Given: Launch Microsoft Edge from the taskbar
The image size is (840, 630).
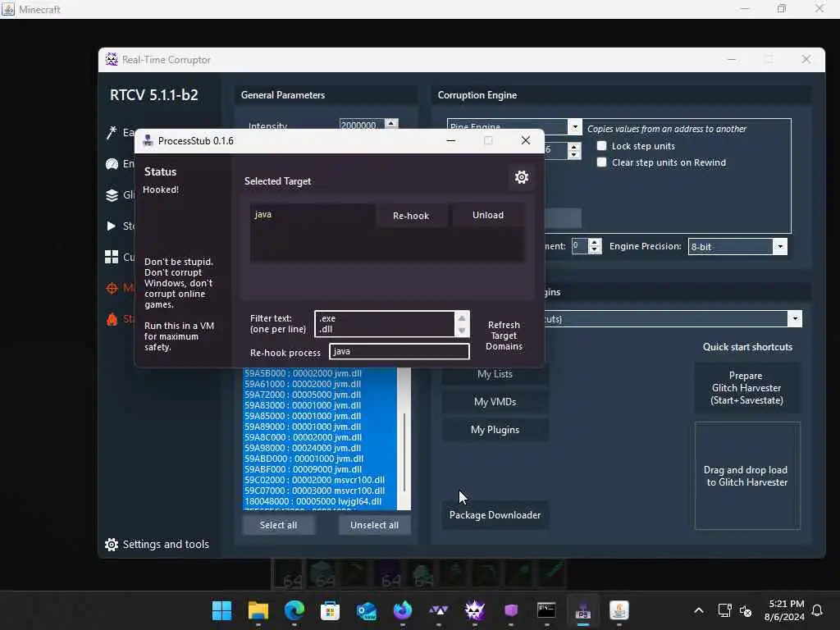Looking at the screenshot, I should [x=294, y=610].
